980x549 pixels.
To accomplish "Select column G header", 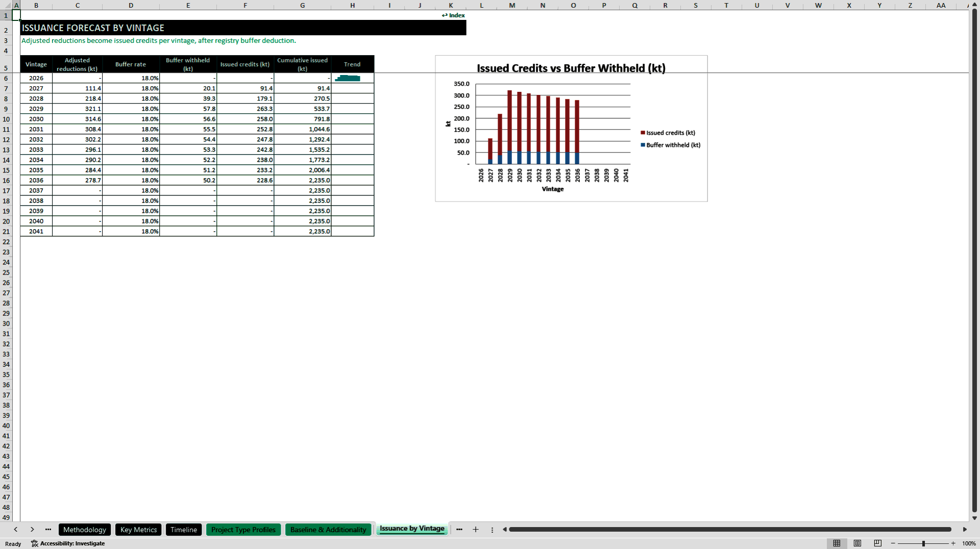I will point(302,5).
